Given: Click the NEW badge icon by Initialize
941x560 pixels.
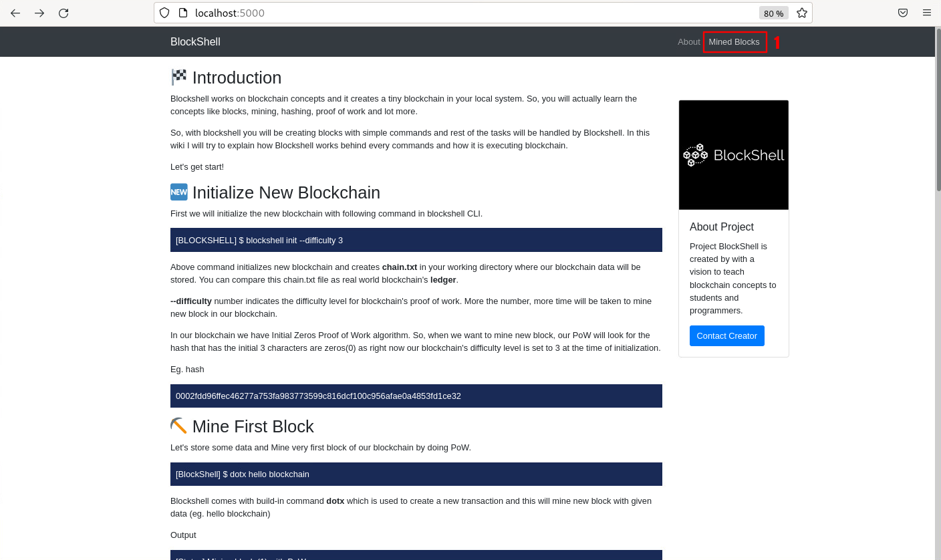Looking at the screenshot, I should click(179, 192).
